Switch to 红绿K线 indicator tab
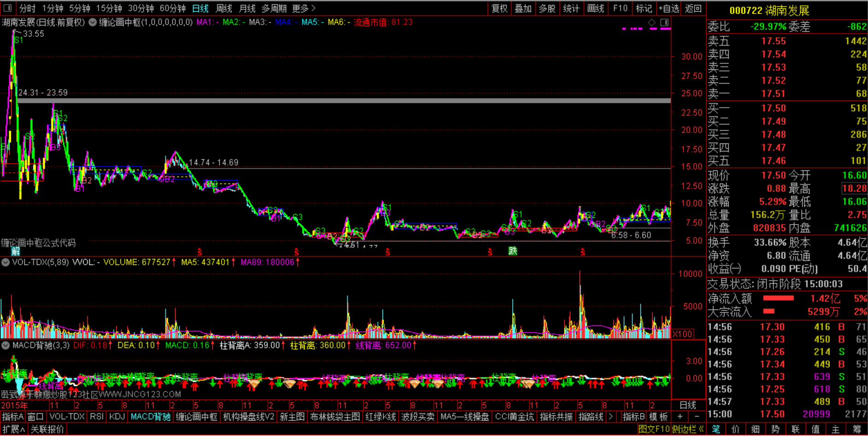 (x=381, y=417)
